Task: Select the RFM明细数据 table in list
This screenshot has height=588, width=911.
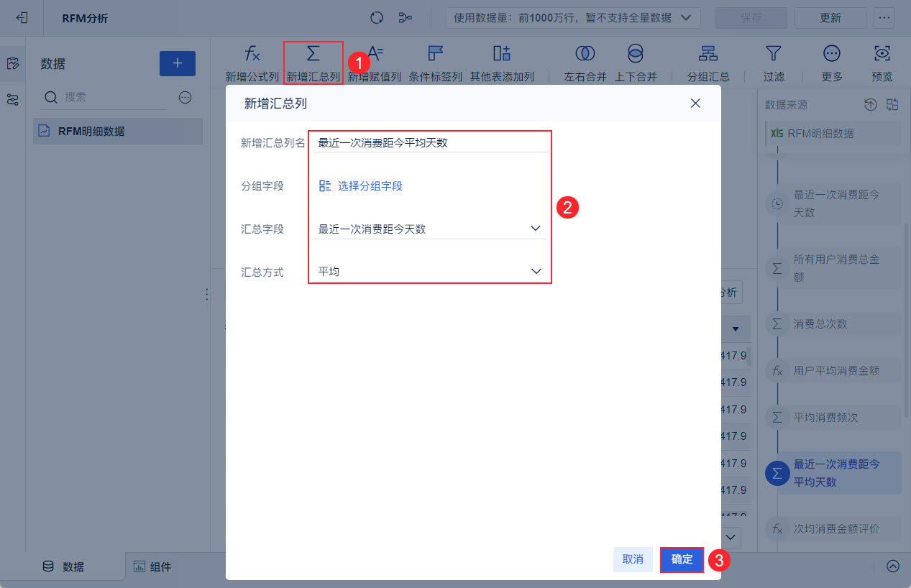Action: [x=118, y=131]
